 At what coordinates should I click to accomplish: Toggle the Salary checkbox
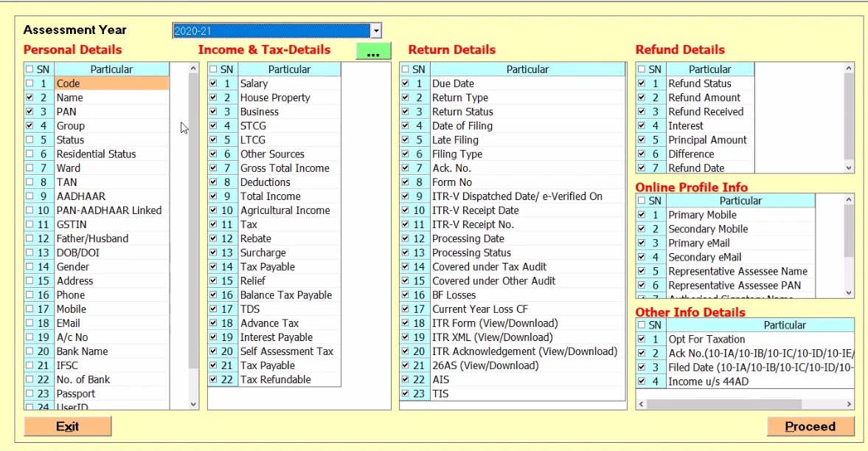click(213, 84)
